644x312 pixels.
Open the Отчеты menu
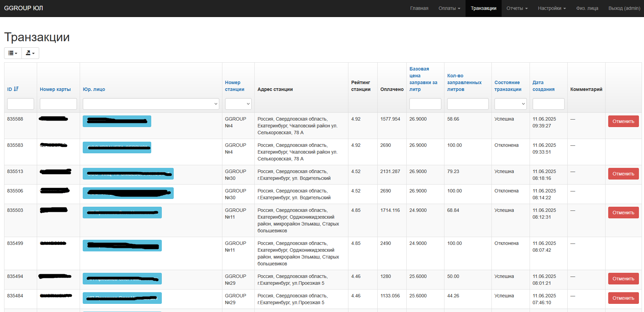click(517, 8)
